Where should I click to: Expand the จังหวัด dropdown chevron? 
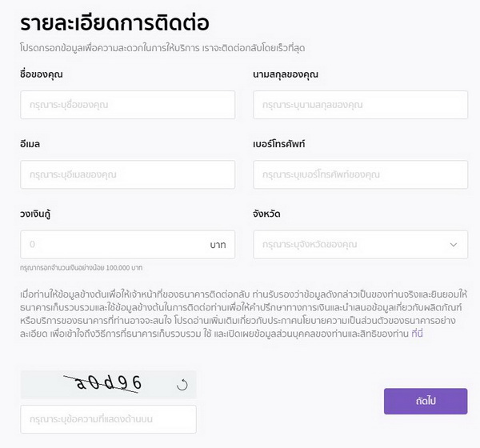[454, 245]
